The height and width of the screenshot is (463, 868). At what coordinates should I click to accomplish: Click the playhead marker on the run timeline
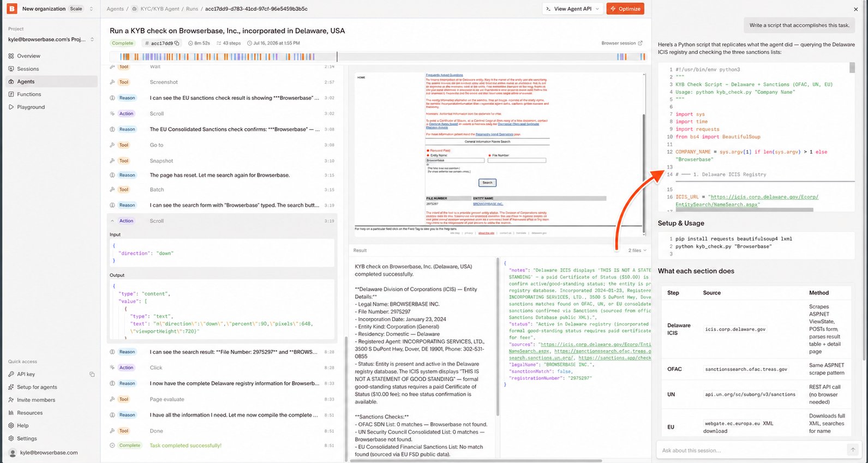pos(337,56)
